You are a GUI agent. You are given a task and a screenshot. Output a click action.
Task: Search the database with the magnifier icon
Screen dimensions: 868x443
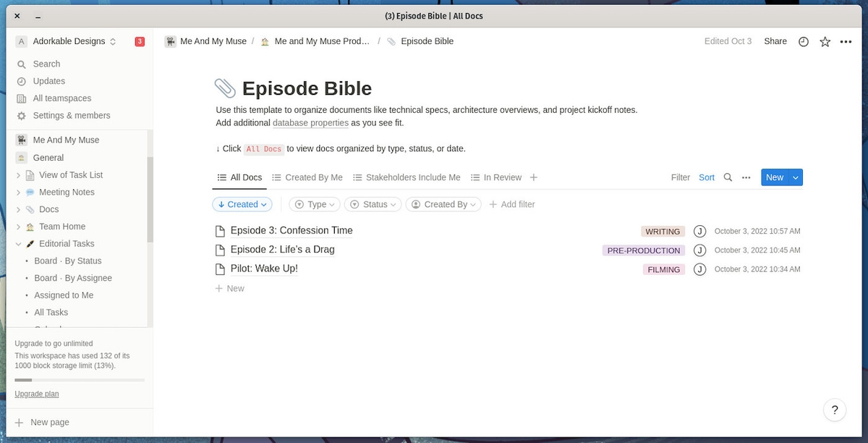click(x=728, y=177)
